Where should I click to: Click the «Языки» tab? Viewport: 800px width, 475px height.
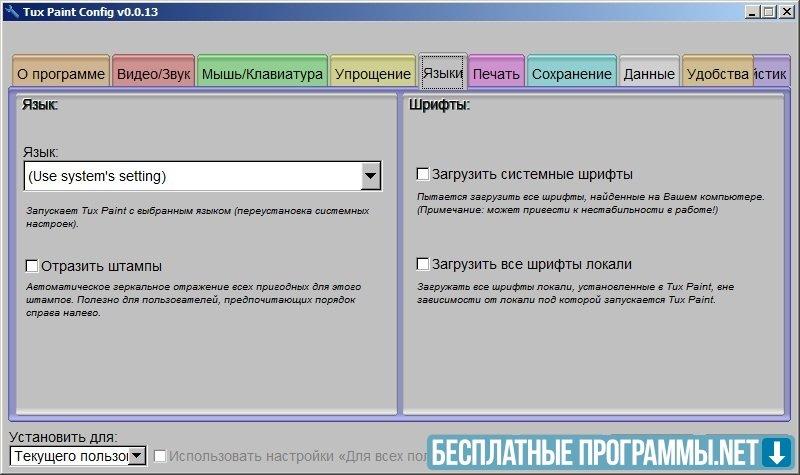pos(442,73)
